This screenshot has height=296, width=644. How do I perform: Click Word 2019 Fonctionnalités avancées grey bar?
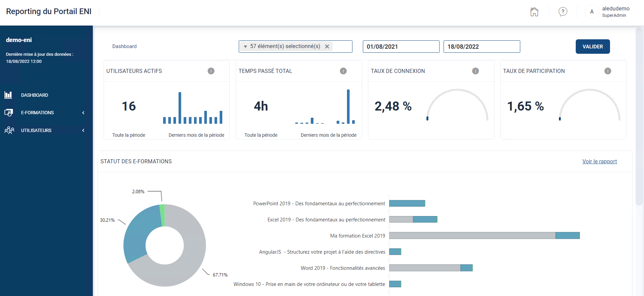point(425,268)
